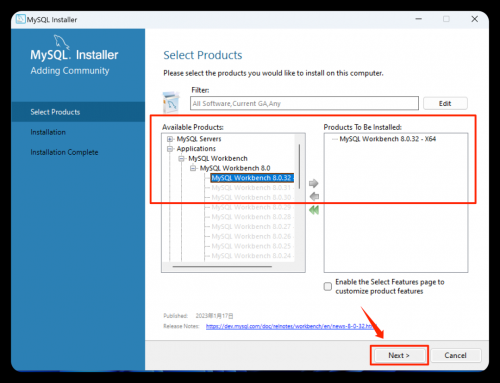Click the available products horizontal scrollbar
The width and height of the screenshot is (500, 383).
point(222,266)
